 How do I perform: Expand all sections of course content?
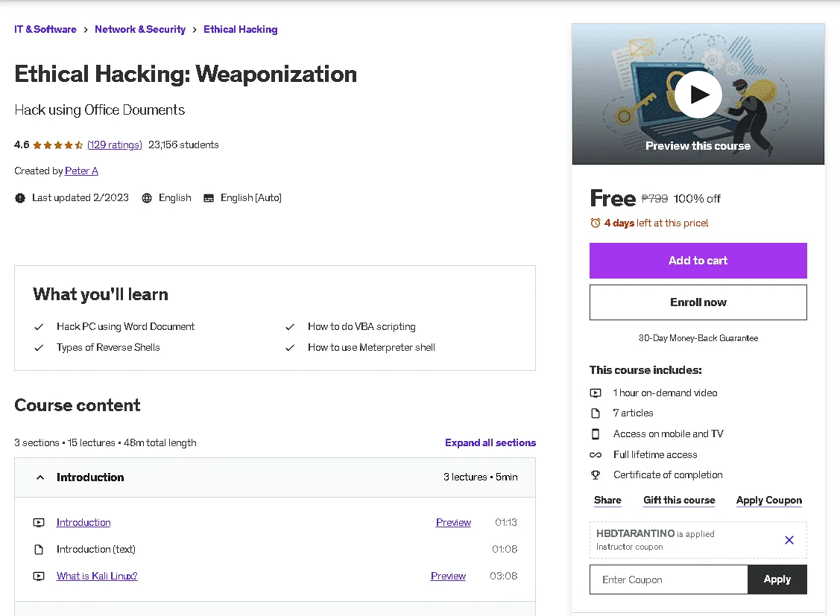coord(490,442)
